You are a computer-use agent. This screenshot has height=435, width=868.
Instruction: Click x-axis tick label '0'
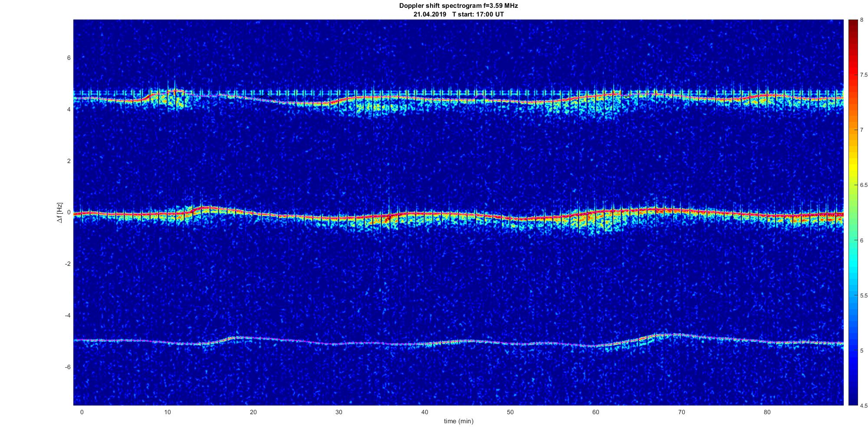click(x=82, y=412)
